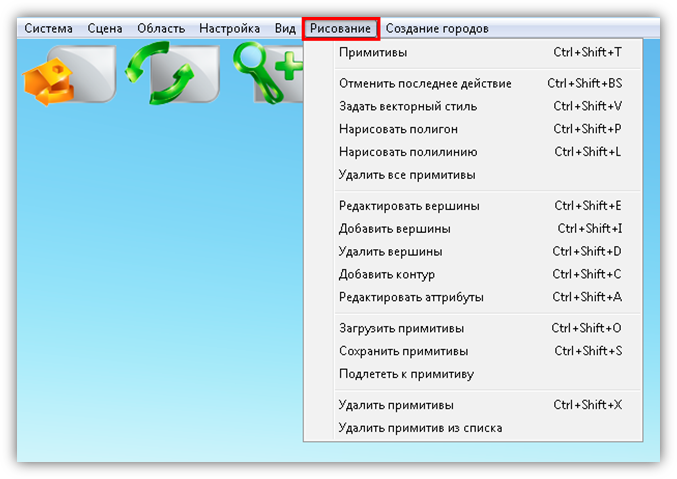
Task: Select Задать векторный стиль
Action: point(408,106)
